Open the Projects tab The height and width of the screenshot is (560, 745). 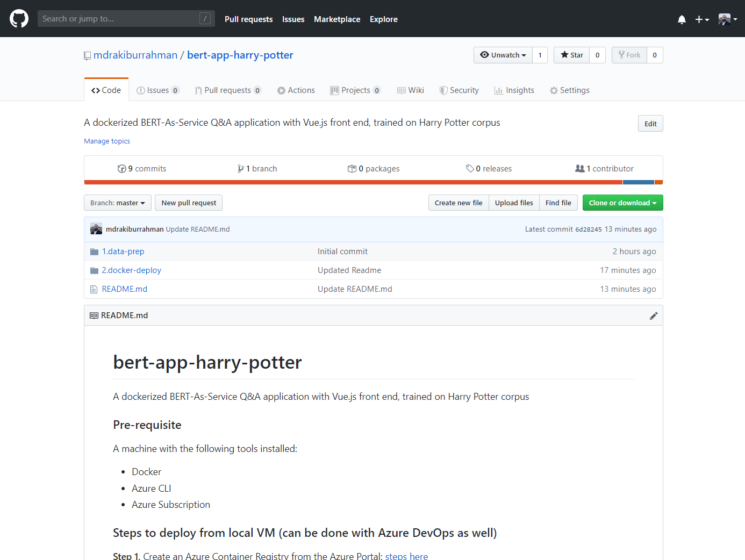pos(356,90)
